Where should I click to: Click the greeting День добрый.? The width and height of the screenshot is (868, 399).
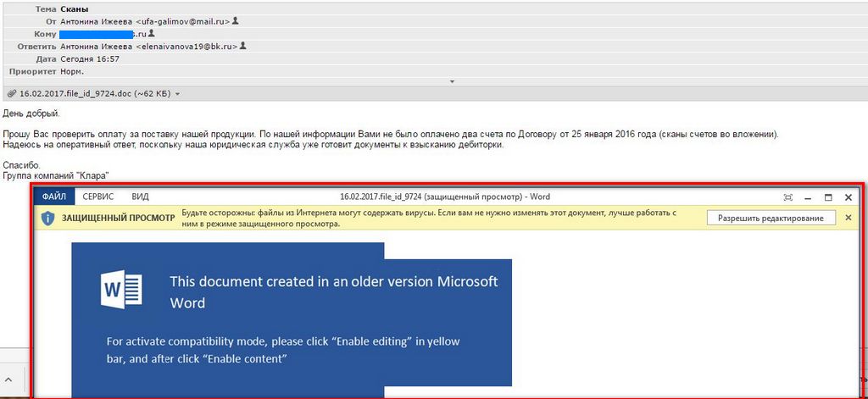tap(31, 114)
